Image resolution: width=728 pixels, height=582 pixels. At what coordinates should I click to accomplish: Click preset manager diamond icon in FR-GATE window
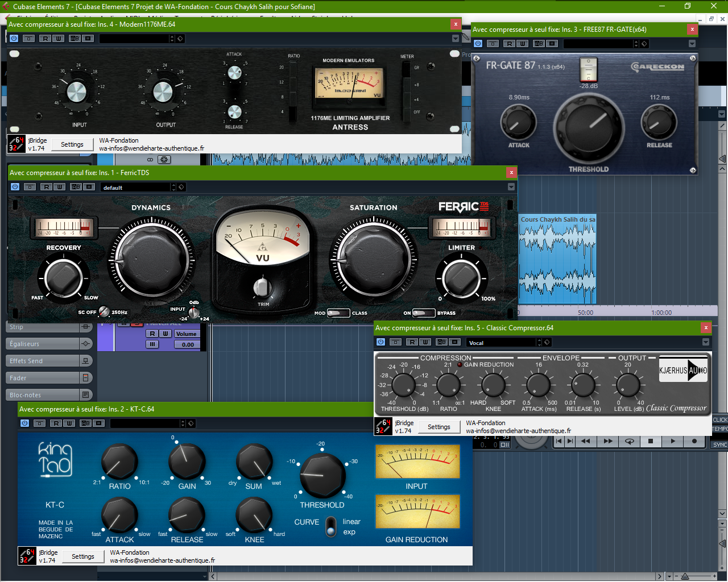644,44
